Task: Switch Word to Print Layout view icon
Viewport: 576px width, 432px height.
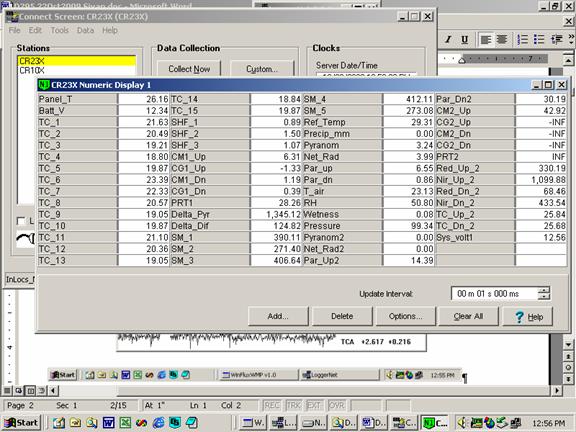Action: tap(30, 390)
